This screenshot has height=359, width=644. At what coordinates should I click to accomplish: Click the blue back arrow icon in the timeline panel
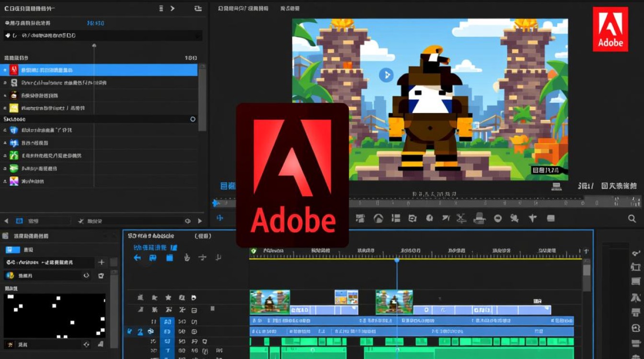pyautogui.click(x=138, y=258)
